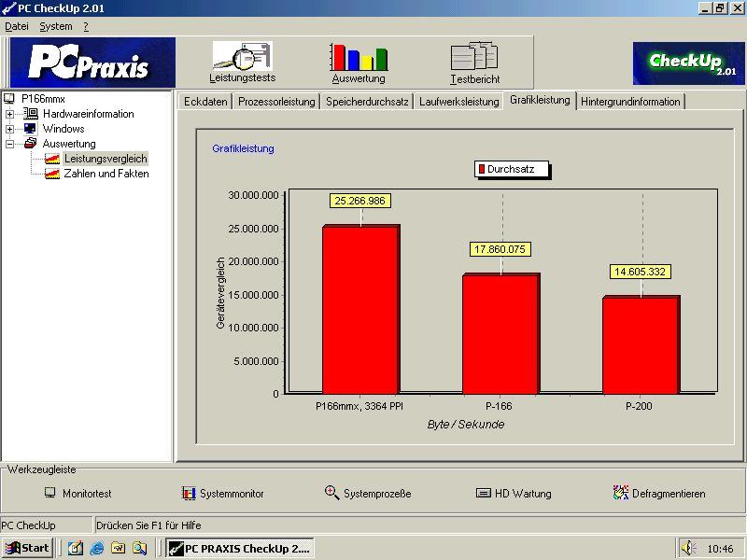Click the 17.860.075 value label

pyautogui.click(x=500, y=249)
